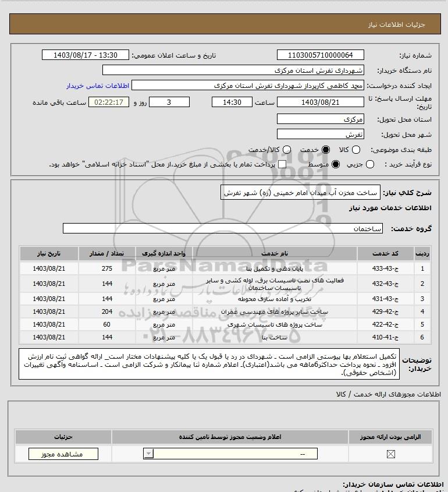Click the واحد اندازه گیری column header
The height and width of the screenshot is (492, 448).
[163, 253]
